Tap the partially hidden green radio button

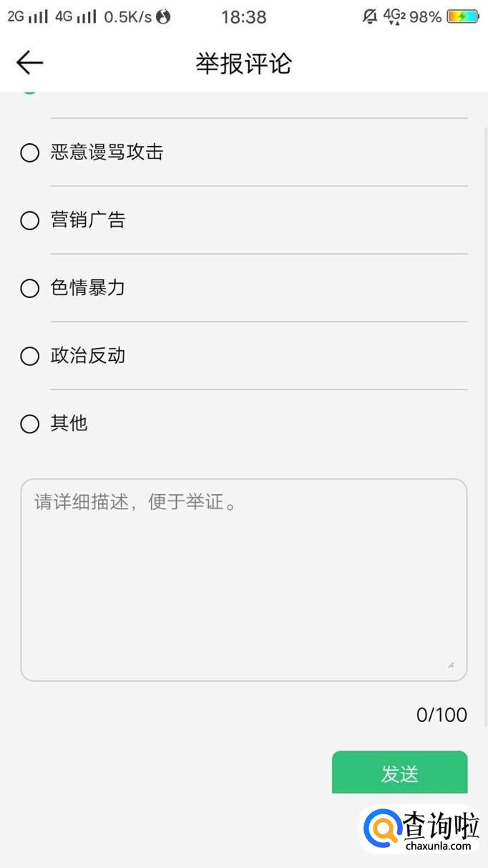[x=29, y=91]
